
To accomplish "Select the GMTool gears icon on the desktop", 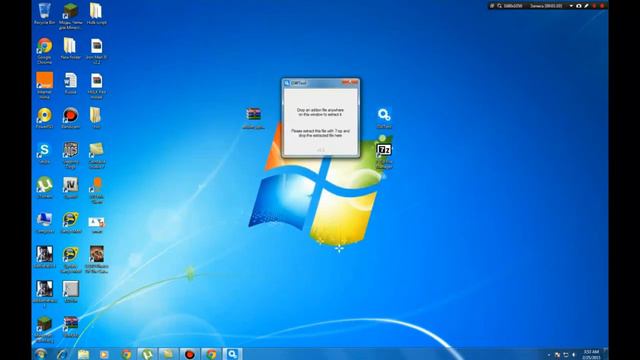I will click(384, 118).
